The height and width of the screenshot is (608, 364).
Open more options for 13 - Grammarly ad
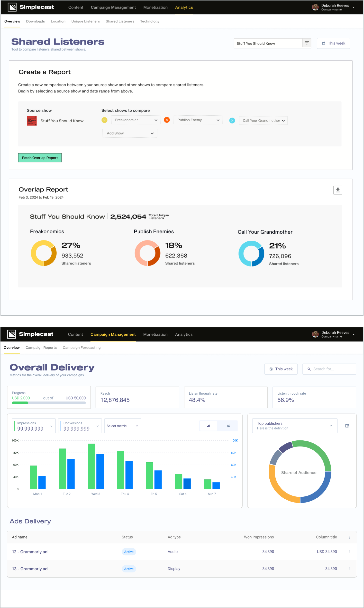click(x=349, y=569)
